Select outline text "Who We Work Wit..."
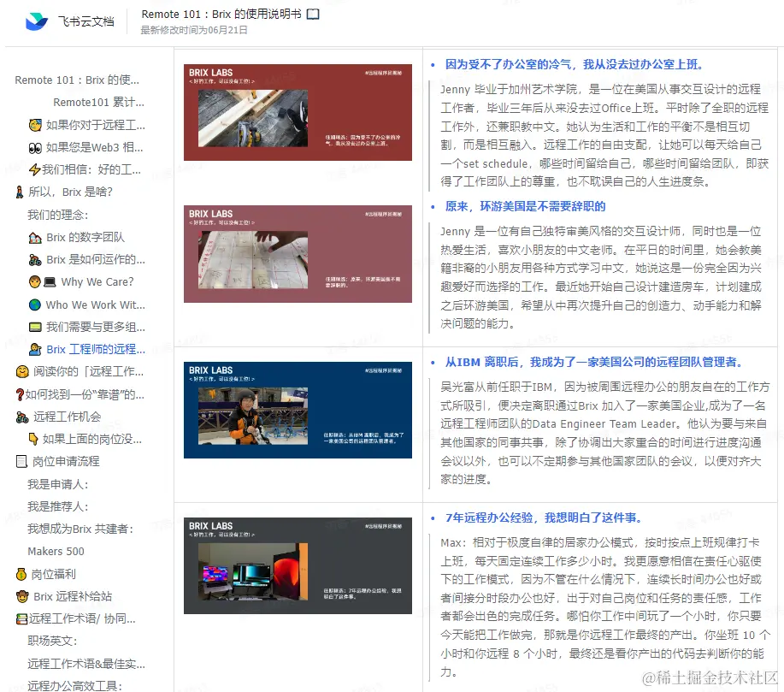 click(x=96, y=305)
